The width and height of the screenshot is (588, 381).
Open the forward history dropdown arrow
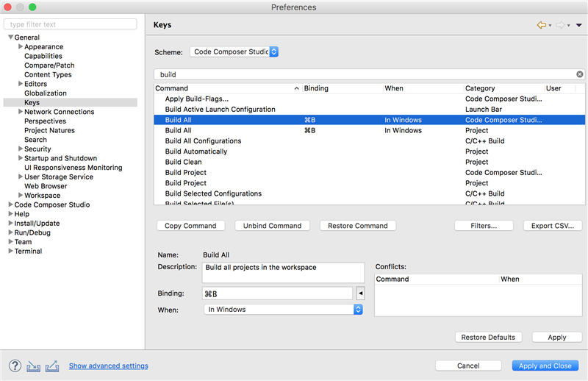pyautogui.click(x=569, y=26)
